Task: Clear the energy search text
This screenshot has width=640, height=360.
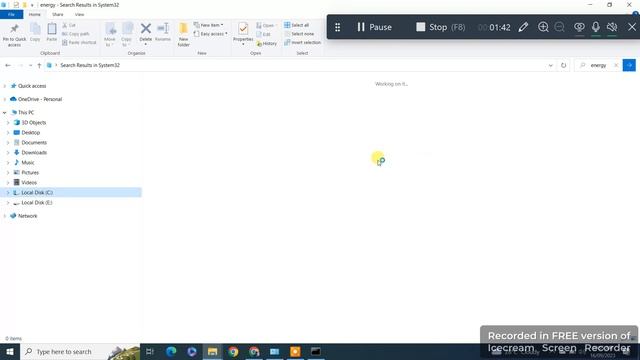Action: [x=616, y=65]
